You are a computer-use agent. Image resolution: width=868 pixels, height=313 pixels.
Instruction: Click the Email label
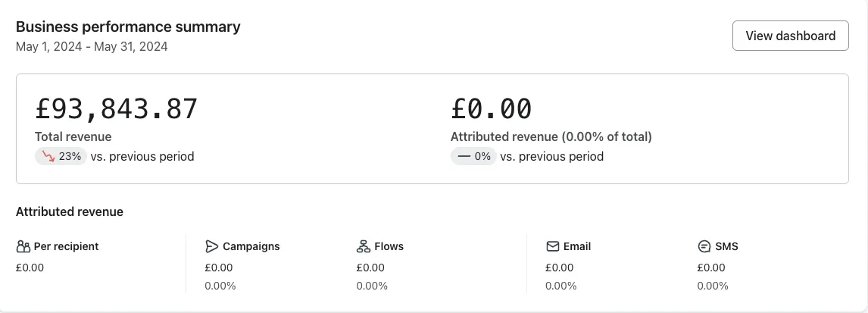pyautogui.click(x=577, y=246)
